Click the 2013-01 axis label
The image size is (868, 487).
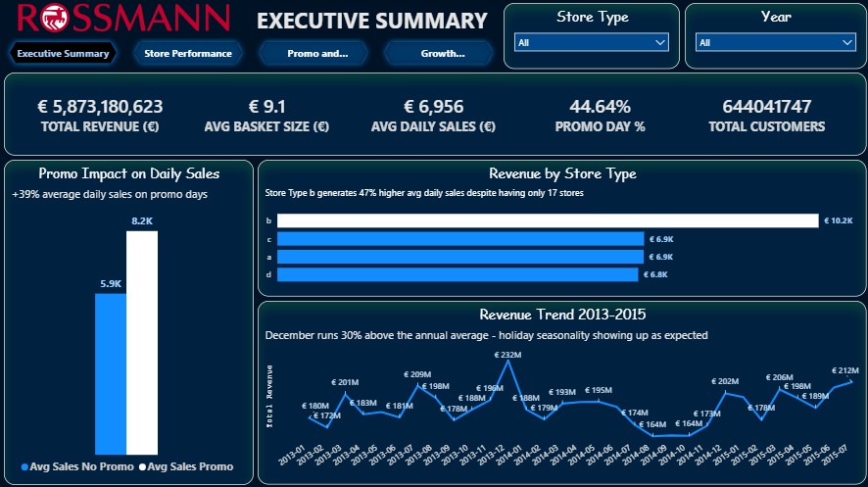[x=292, y=455]
